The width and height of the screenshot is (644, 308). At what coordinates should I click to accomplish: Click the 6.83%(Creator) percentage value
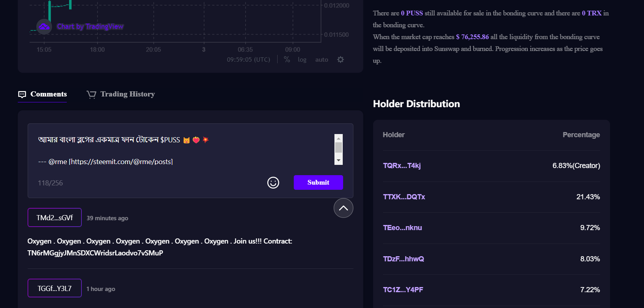pos(576,166)
